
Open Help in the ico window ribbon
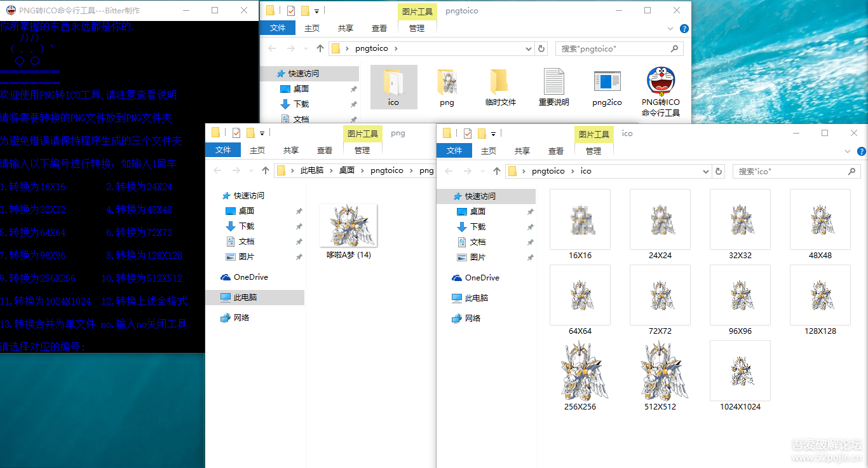pyautogui.click(x=862, y=151)
